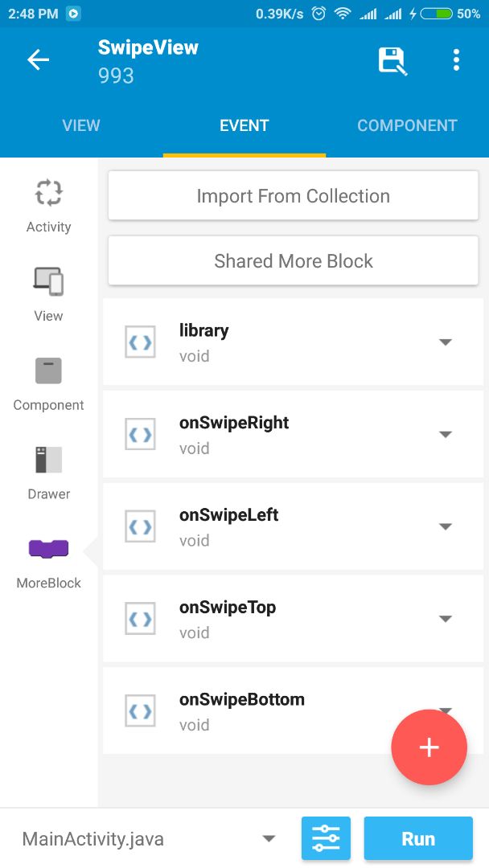Expand the onSwipeRight dropdown arrow
489x868 pixels.
click(446, 435)
